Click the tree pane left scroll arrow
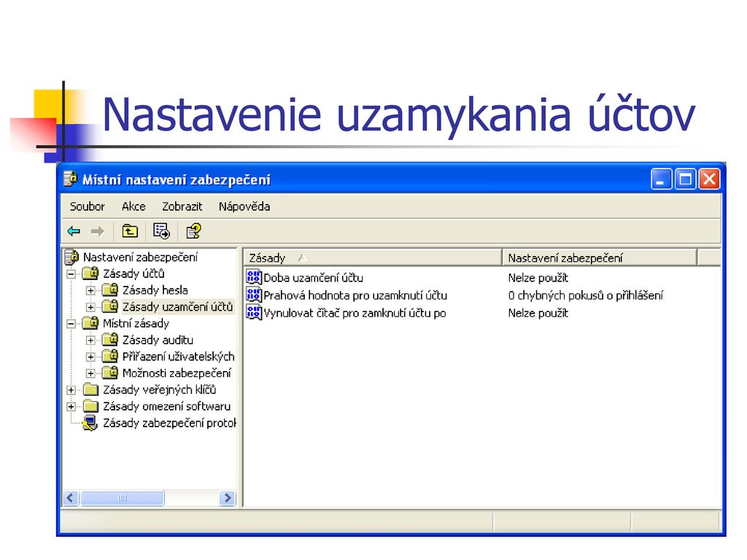Viewport: 747px width, 560px height. click(x=71, y=498)
